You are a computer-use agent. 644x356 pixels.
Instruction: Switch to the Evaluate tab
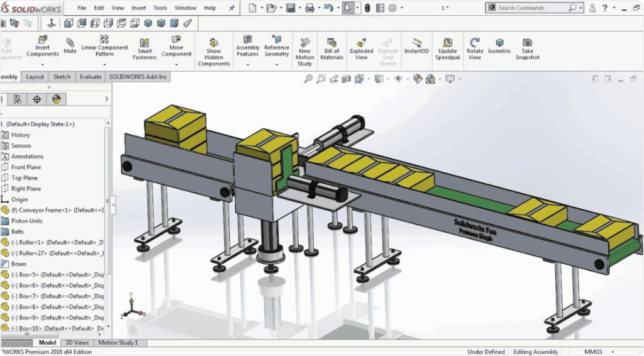pos(91,77)
